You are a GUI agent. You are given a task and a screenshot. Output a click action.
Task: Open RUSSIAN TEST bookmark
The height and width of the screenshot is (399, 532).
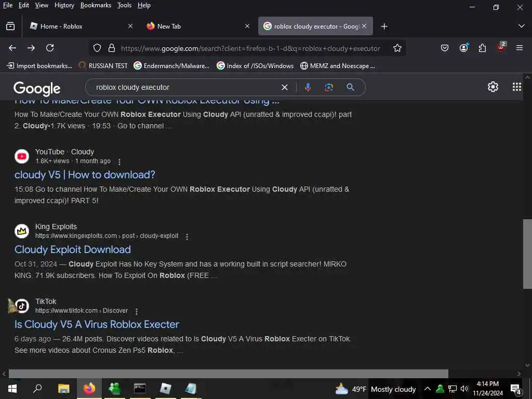(x=103, y=66)
